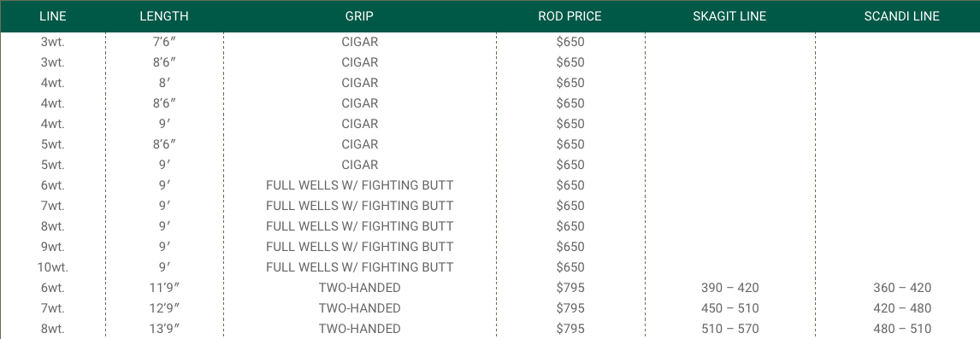Screen dimensions: 980x339
Task: Select the 10wt. line weight cell
Action: [52, 267]
